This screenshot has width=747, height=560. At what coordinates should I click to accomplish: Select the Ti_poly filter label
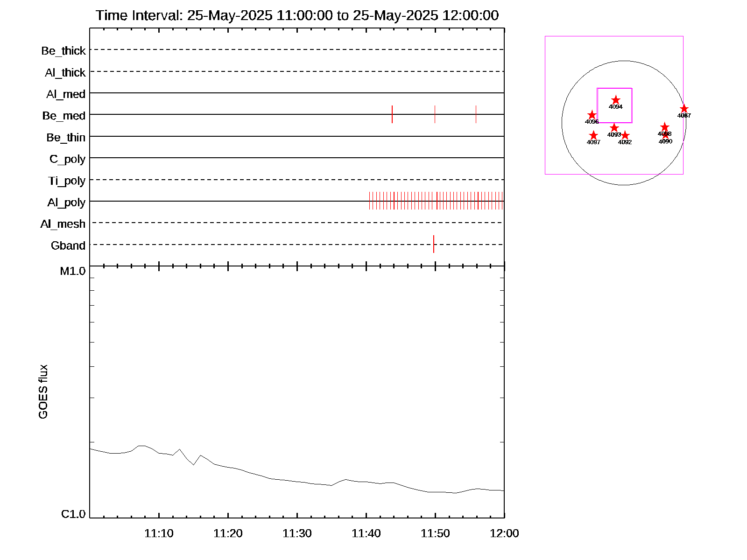point(67,181)
